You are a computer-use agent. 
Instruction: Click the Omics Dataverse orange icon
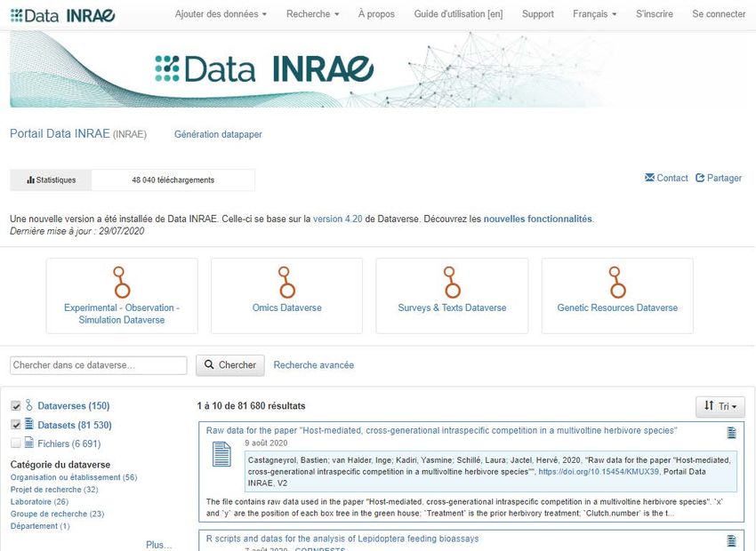pyautogui.click(x=286, y=283)
